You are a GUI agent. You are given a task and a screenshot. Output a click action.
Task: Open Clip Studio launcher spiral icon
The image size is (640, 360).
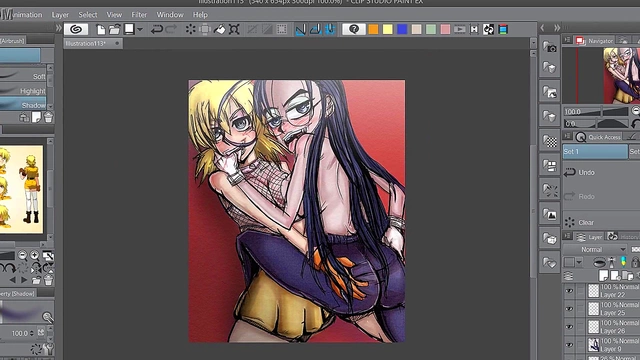click(x=76, y=29)
